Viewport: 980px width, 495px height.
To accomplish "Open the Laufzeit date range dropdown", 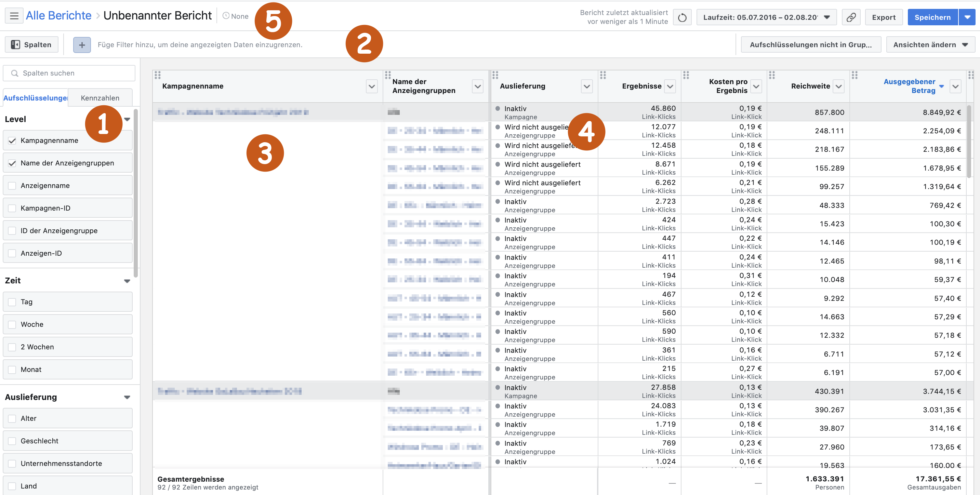I will coord(766,17).
